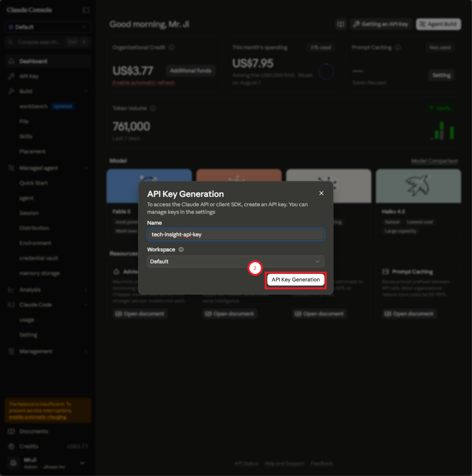The image size is (472, 476).
Task: Click the Setting button in Prompt Caching card
Action: 441,75
